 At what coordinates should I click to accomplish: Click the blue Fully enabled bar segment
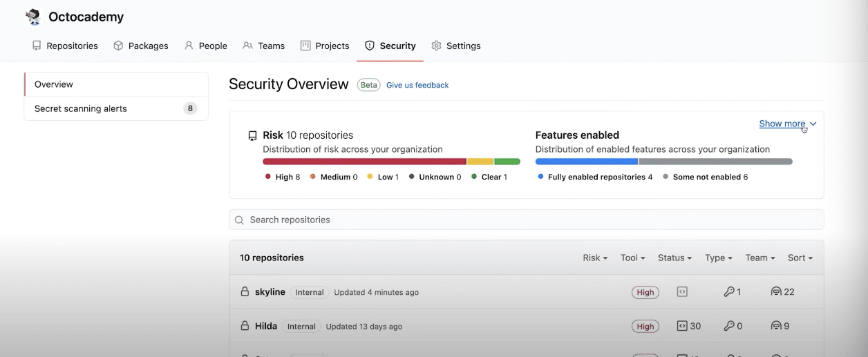tap(587, 162)
